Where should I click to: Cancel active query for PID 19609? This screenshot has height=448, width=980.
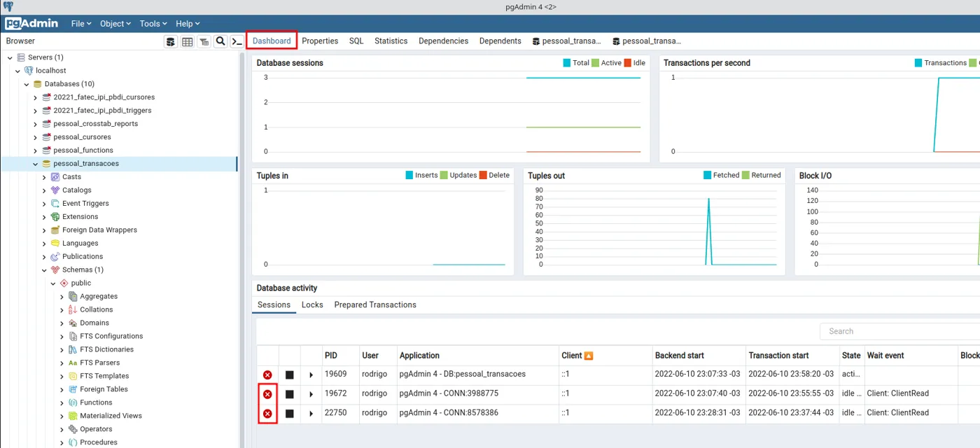[289, 375]
